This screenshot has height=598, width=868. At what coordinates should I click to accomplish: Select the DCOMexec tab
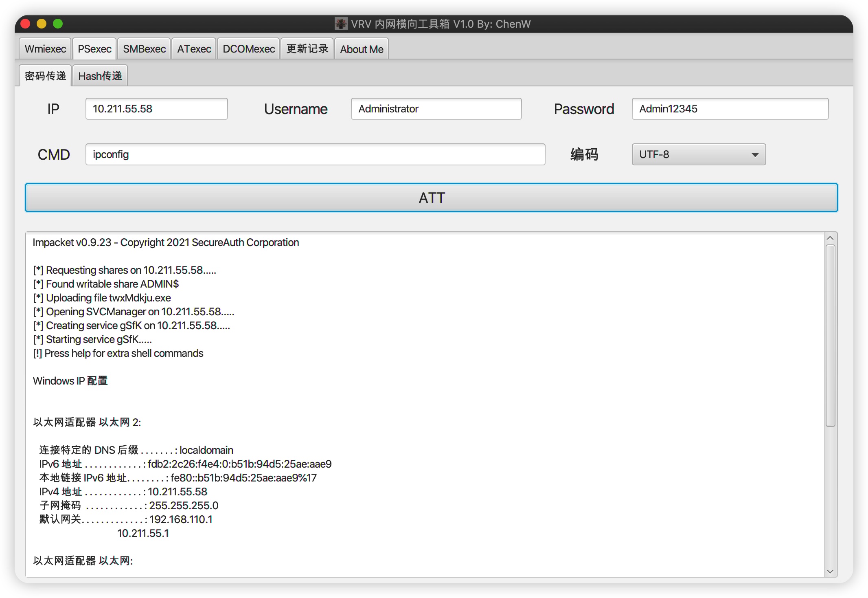248,49
